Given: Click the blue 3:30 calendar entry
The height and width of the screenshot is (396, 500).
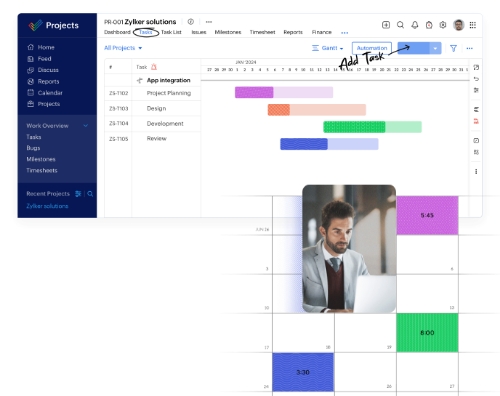Looking at the screenshot, I should click(x=303, y=372).
